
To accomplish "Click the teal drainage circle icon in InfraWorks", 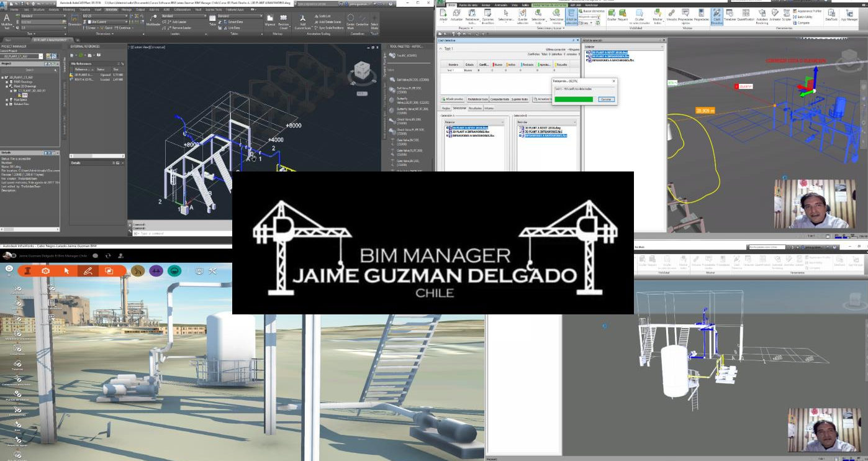I will point(174,270).
